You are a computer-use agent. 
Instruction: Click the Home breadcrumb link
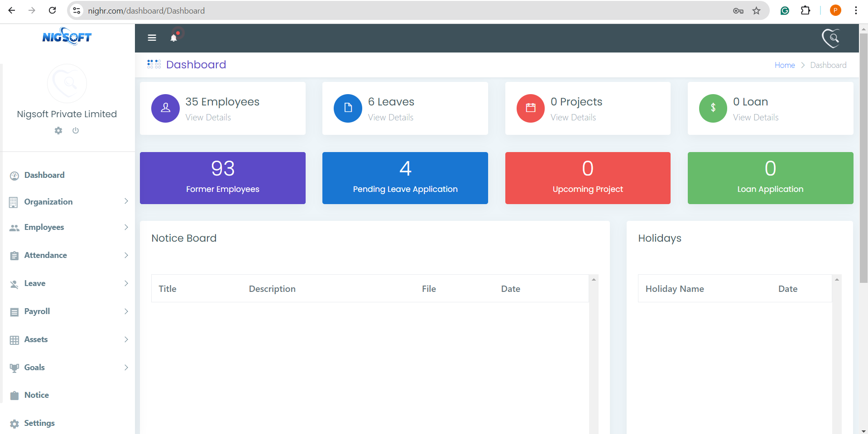[x=785, y=65]
